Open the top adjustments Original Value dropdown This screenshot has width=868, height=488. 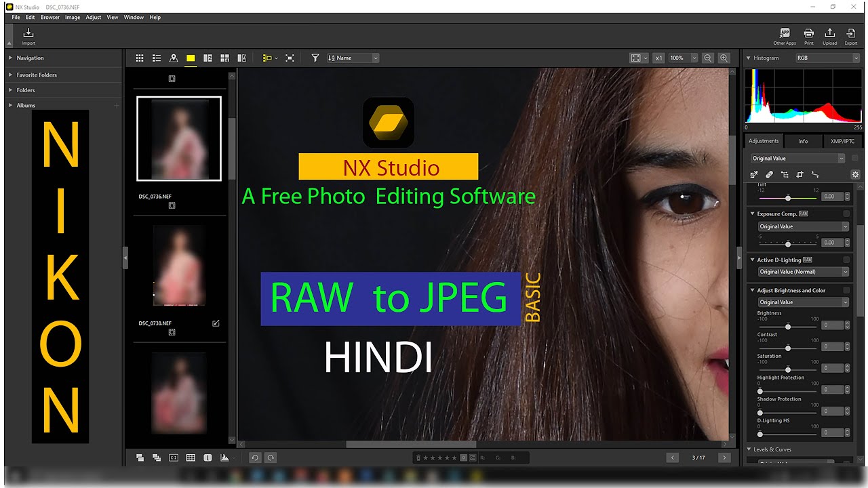tap(797, 158)
